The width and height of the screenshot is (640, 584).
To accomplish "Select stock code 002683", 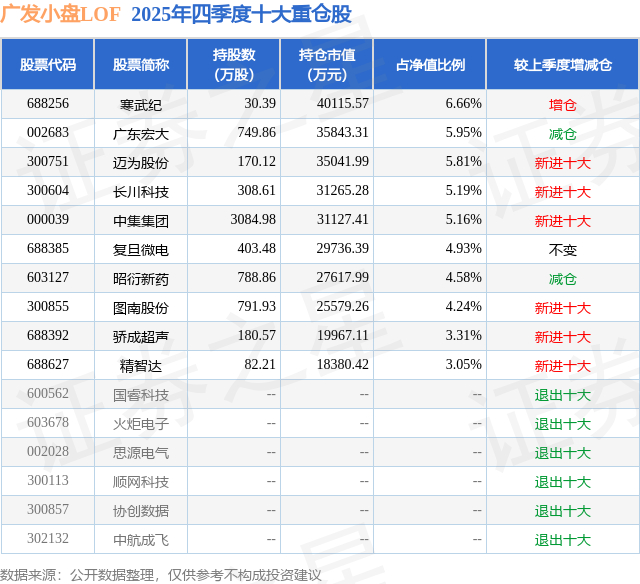I will (48, 133).
